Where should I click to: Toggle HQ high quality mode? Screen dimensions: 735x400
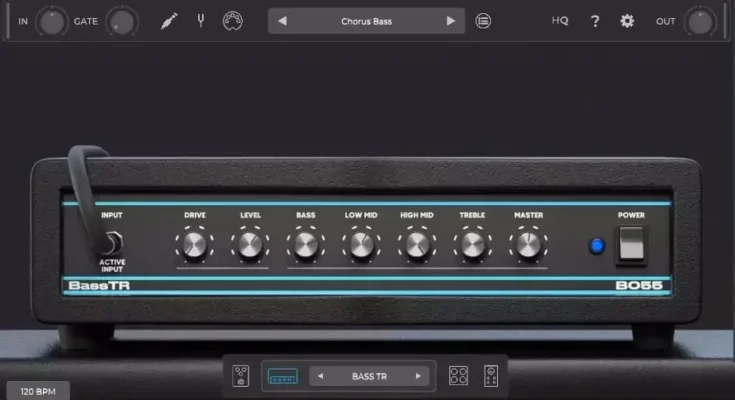(x=560, y=21)
